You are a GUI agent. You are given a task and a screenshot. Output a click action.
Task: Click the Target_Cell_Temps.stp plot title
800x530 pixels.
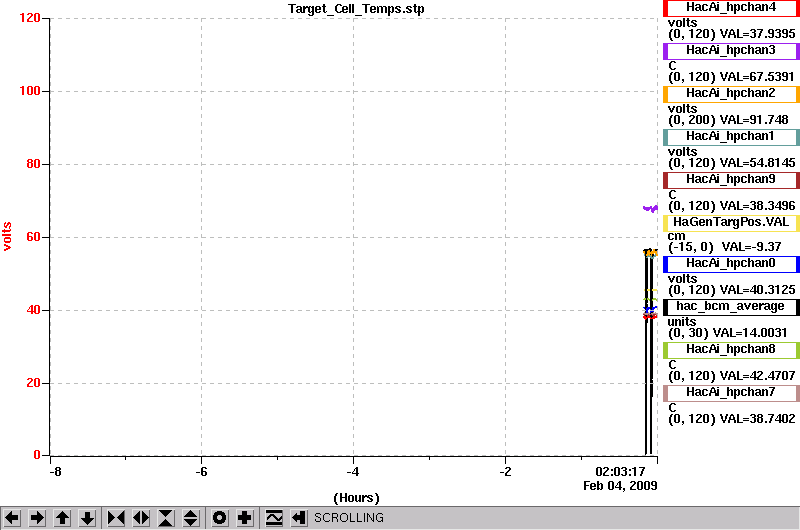[356, 9]
